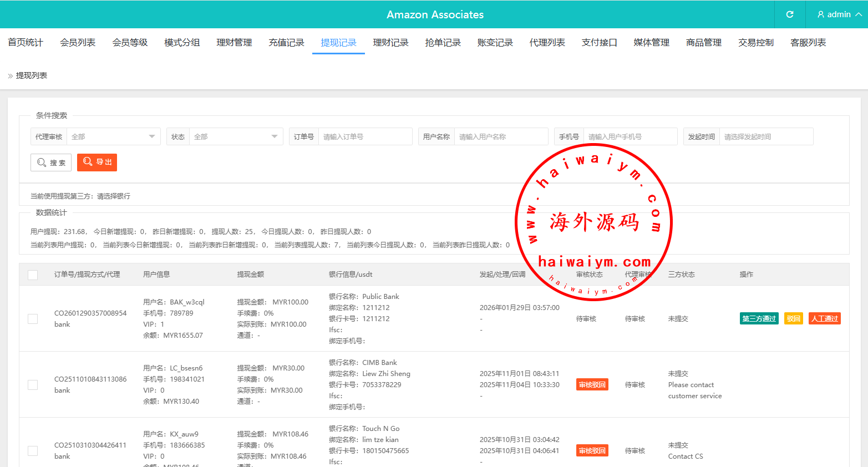Open the 代理审核 dropdown
This screenshot has width=868, height=467.
[113, 136]
